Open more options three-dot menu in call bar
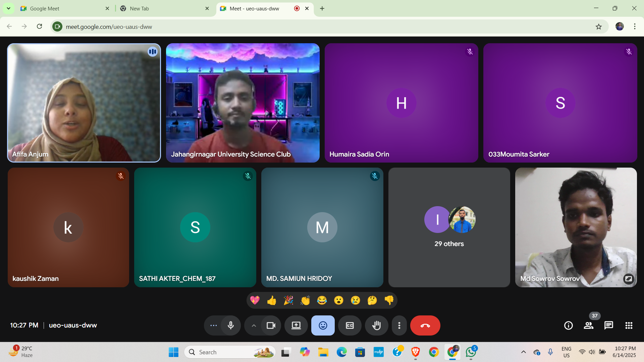The width and height of the screenshot is (644, 362). (x=399, y=325)
